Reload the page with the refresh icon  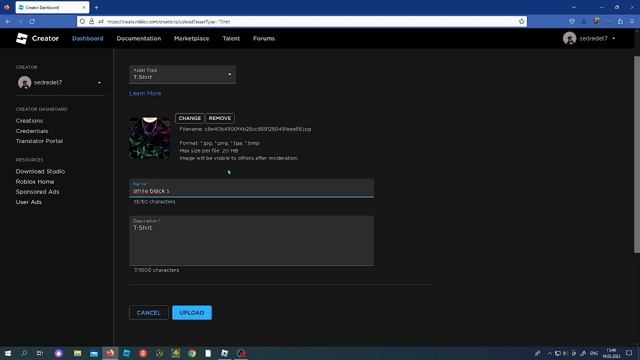pyautogui.click(x=32, y=21)
